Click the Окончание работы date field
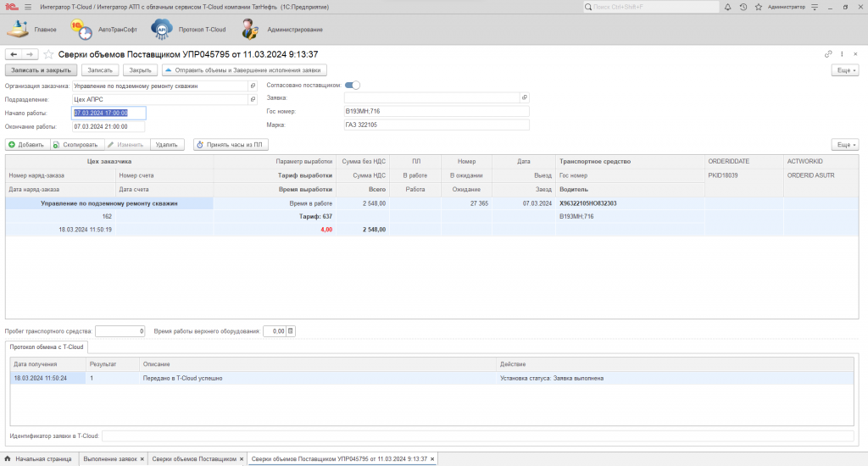 108,126
